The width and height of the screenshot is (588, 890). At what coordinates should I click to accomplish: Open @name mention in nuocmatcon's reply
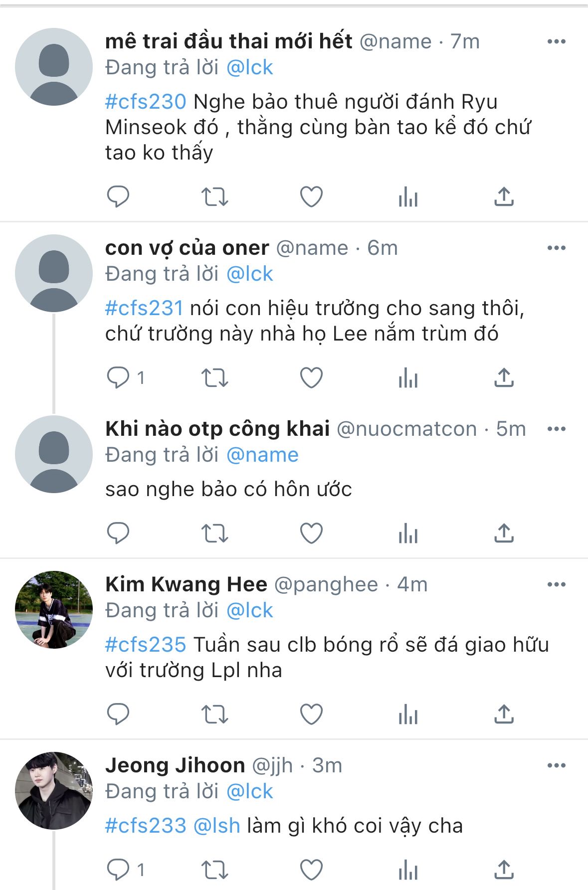[262, 455]
